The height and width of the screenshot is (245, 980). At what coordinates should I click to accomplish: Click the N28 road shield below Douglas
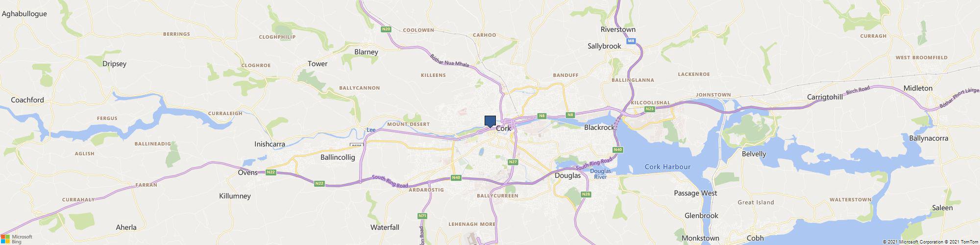pyautogui.click(x=586, y=195)
